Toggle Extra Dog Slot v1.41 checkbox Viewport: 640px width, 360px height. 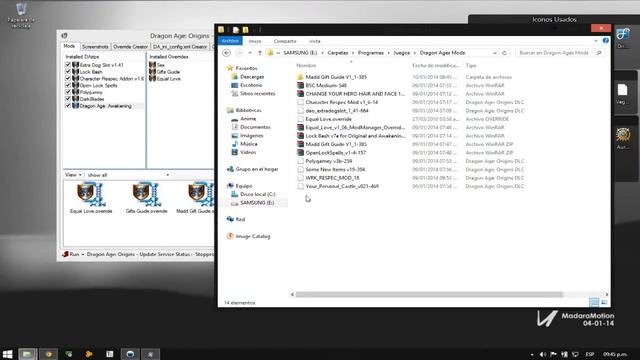68,65
